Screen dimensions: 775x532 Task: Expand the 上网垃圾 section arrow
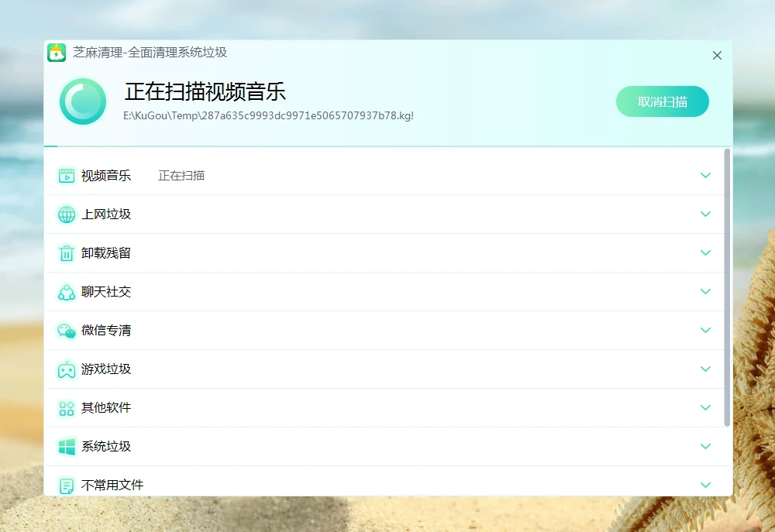click(x=705, y=215)
